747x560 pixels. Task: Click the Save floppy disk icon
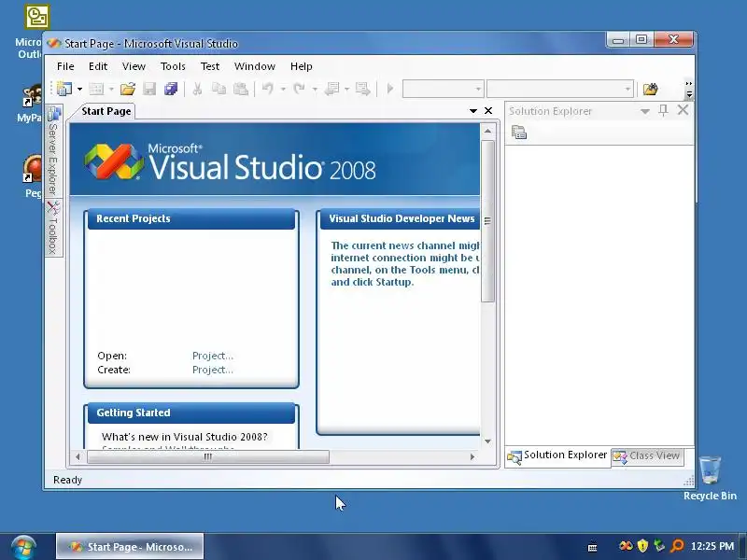[x=149, y=89]
